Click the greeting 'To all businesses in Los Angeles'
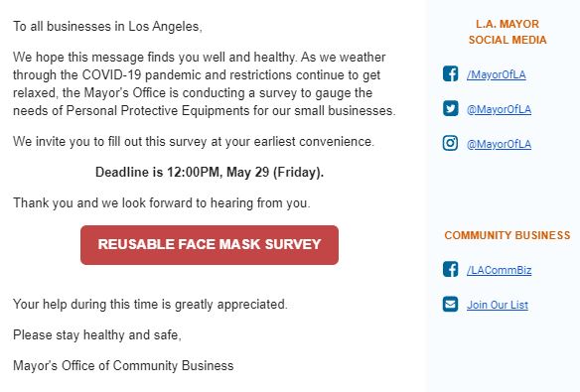 [107, 27]
